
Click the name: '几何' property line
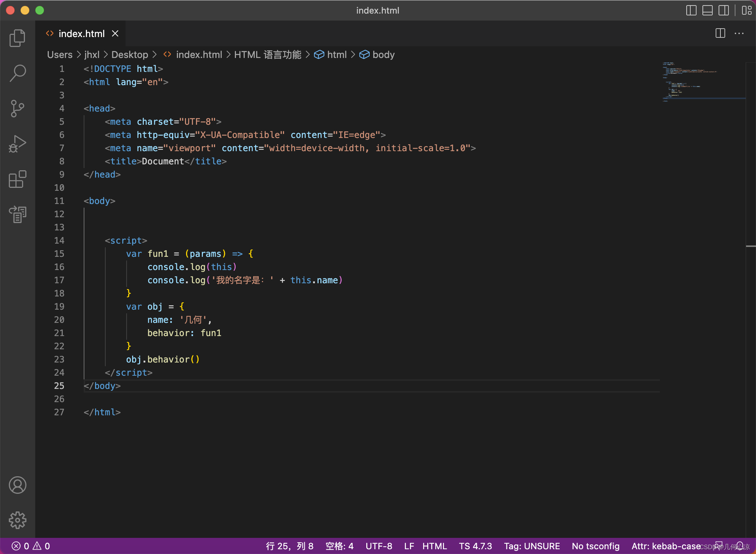(179, 320)
